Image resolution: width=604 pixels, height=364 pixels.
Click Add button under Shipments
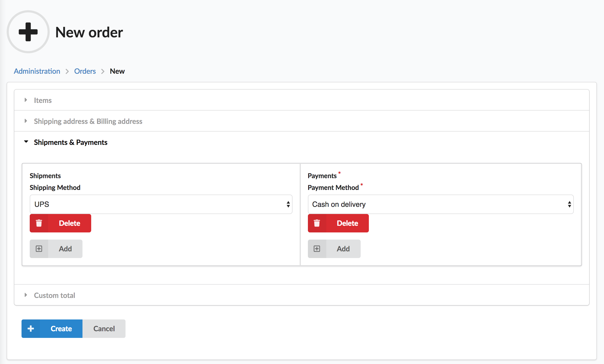[x=56, y=249]
